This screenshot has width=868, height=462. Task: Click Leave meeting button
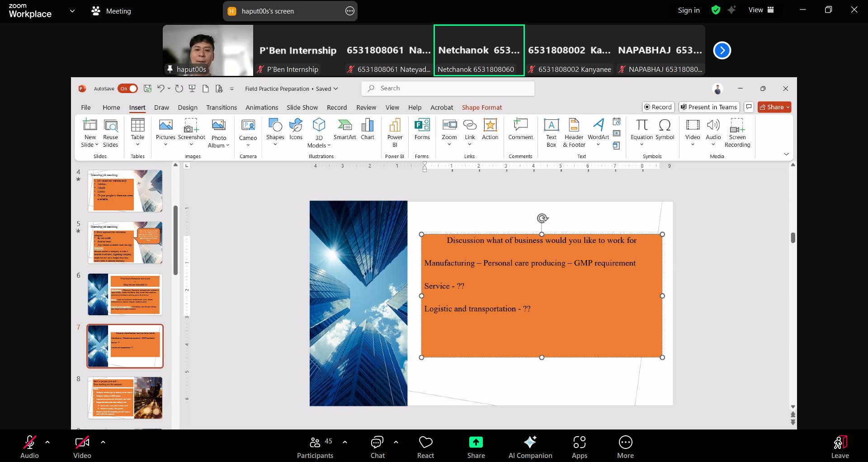tap(840, 447)
